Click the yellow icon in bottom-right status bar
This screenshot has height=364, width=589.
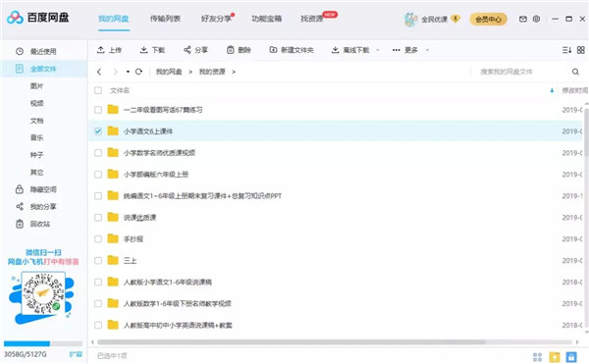point(555,357)
